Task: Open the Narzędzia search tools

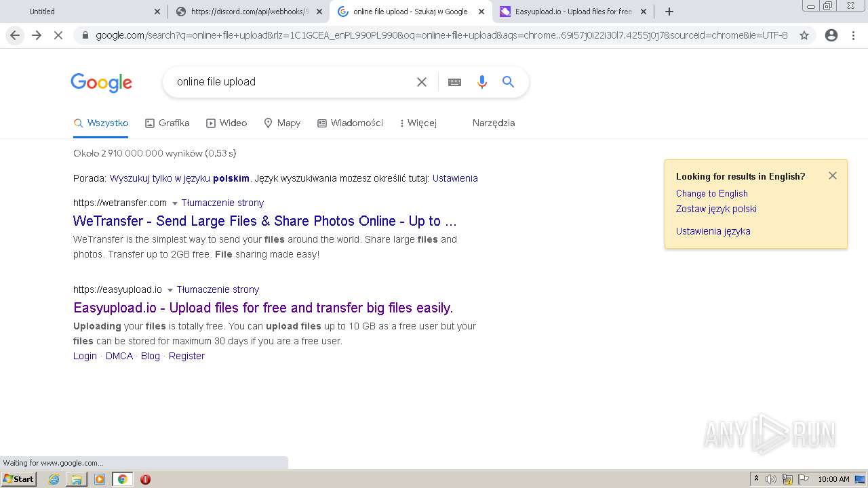Action: (494, 123)
